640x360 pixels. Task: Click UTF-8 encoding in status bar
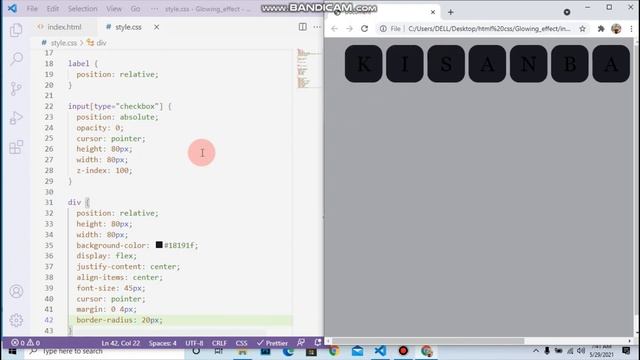(x=194, y=343)
